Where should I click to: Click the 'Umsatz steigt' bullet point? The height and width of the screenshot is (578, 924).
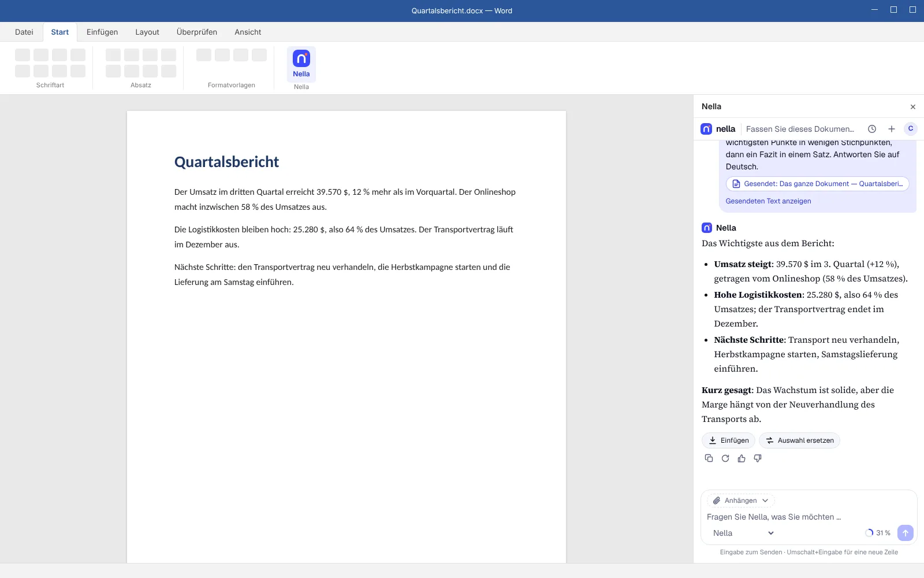pyautogui.click(x=811, y=271)
